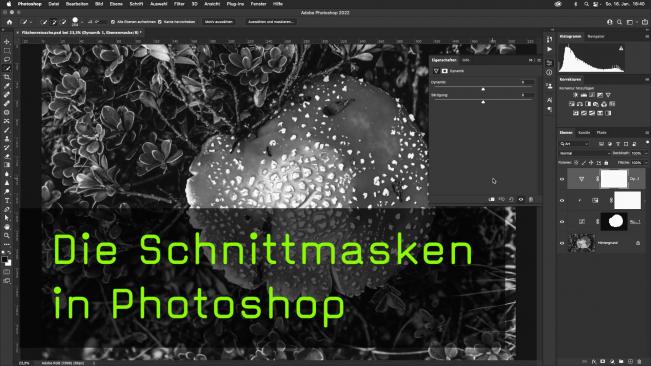Toggle layer filter switch in Ebenen panel

(647, 143)
